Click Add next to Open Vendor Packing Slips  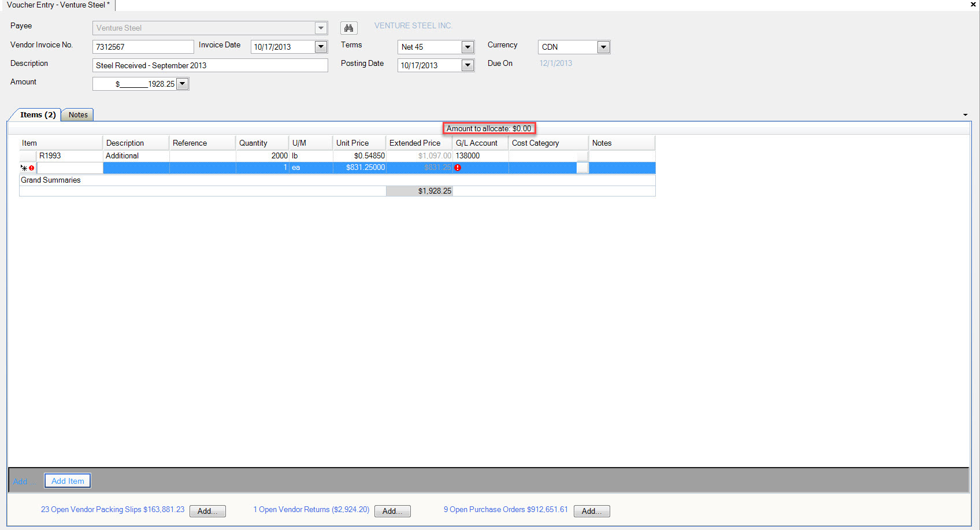pos(207,511)
